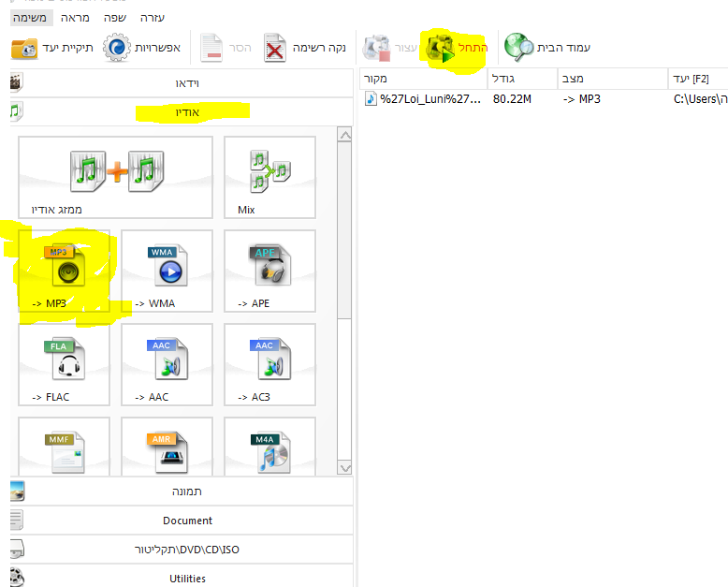Expand the Document category

pos(182,521)
